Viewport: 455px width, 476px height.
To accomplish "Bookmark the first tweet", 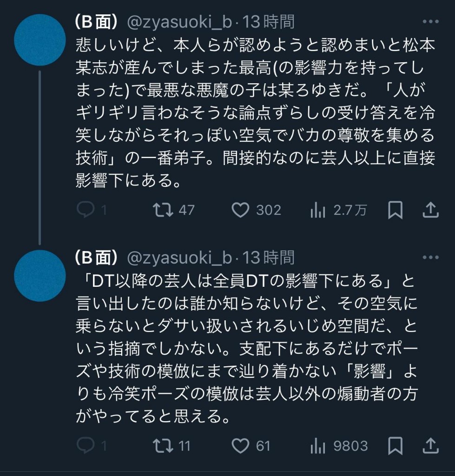I will pos(395,210).
